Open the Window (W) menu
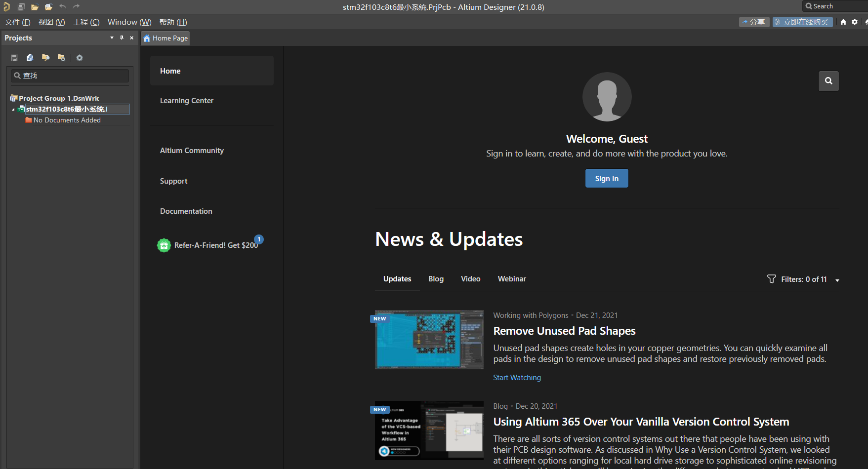This screenshot has width=868, height=469. (129, 22)
